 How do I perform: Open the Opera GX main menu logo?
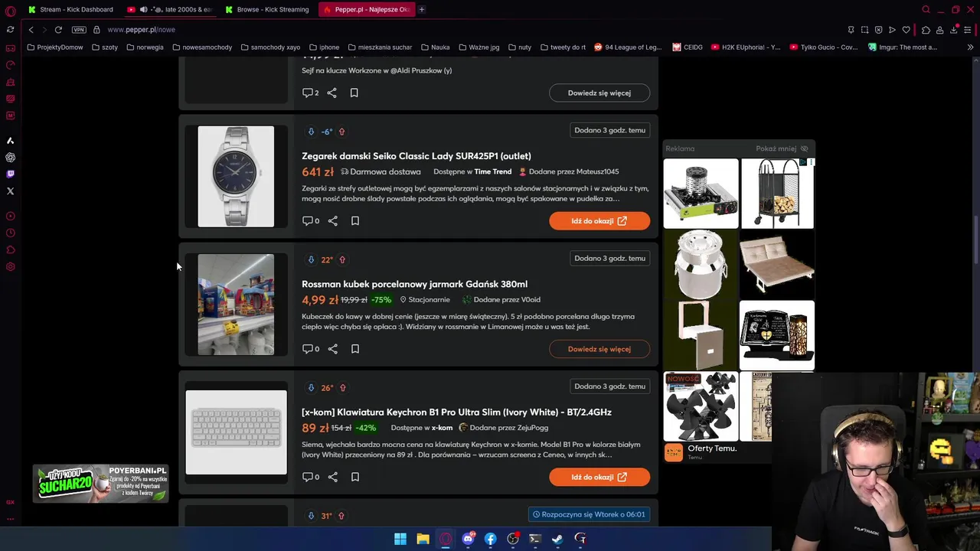10,10
